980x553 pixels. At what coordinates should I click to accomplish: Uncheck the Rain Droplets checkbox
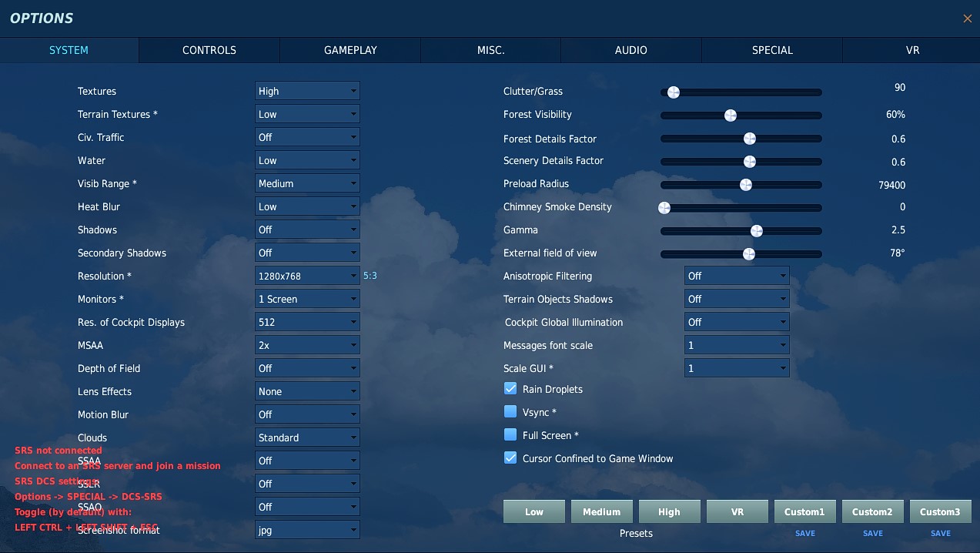tap(510, 388)
